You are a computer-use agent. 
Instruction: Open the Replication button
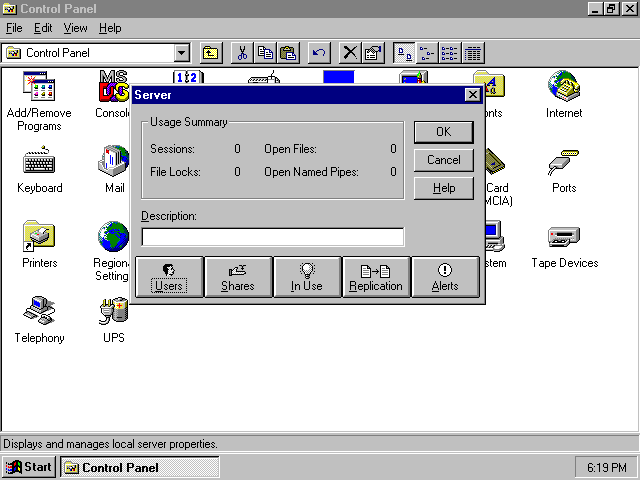376,277
